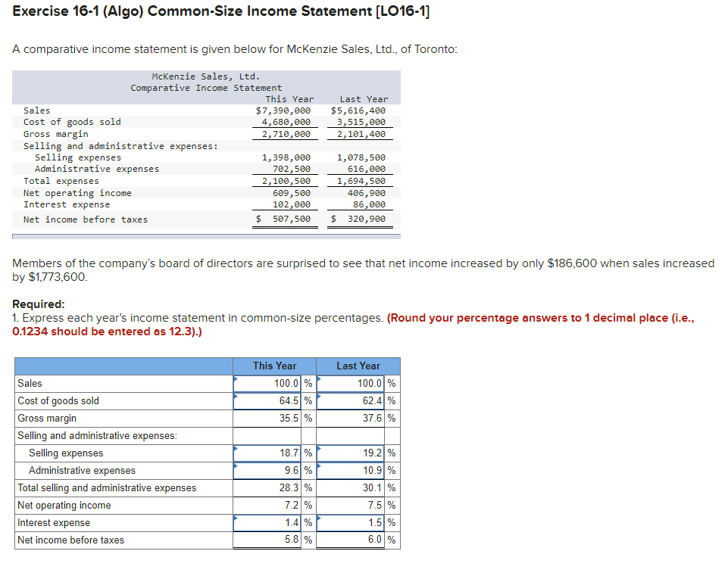Screen dimensions: 728x576
Task: Click the Sales This Year percentage input field
Action: (x=269, y=383)
